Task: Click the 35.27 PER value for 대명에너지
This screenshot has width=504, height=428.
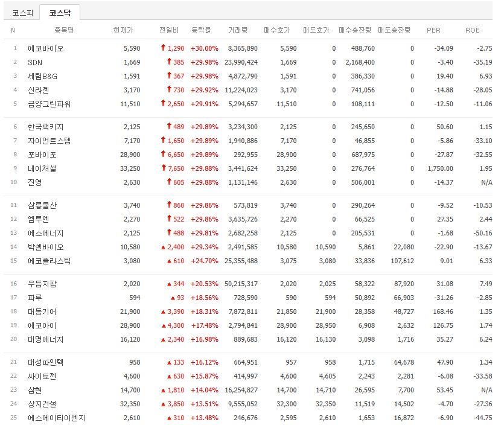Action: (x=445, y=339)
